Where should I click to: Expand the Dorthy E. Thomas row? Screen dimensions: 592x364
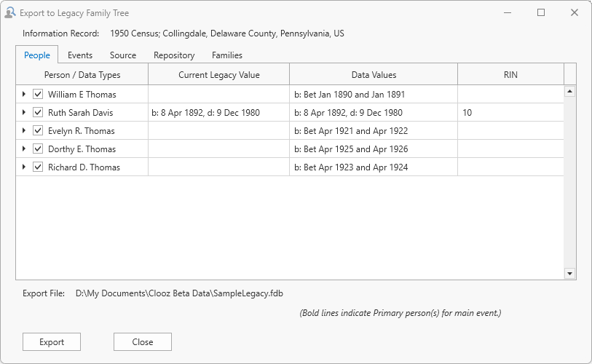point(24,149)
